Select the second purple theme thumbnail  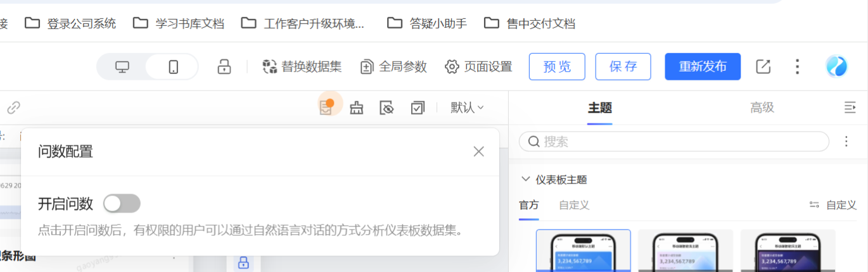[686, 250]
